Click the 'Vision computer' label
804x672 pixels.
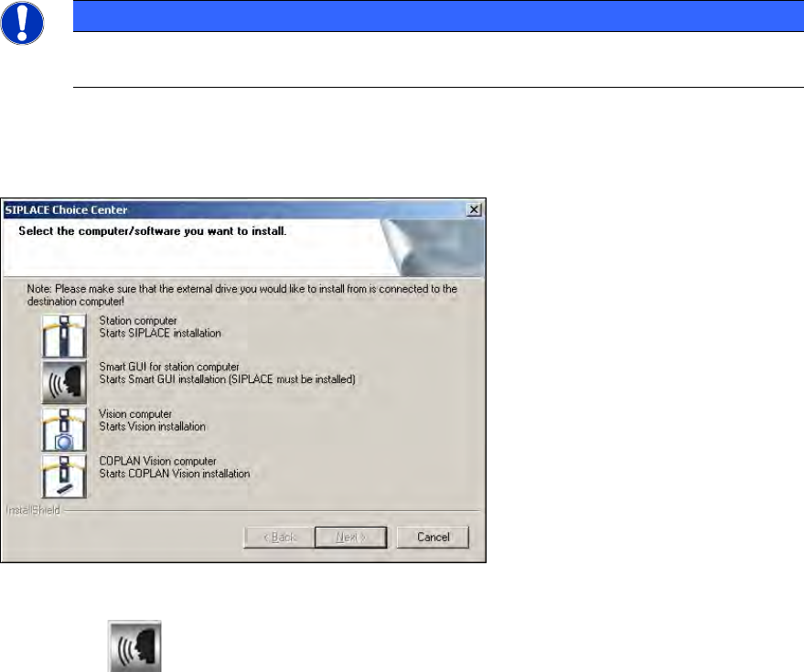coord(135,413)
